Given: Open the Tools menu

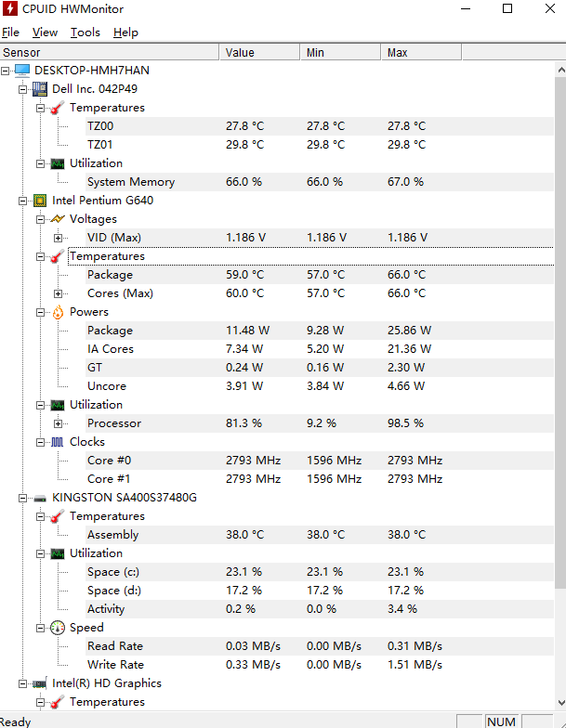Looking at the screenshot, I should pos(86,32).
